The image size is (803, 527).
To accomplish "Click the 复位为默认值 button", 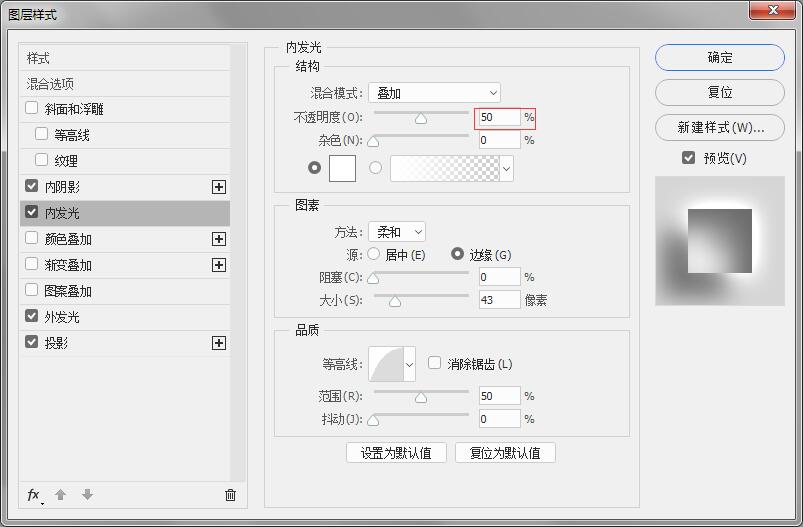I will (x=505, y=453).
